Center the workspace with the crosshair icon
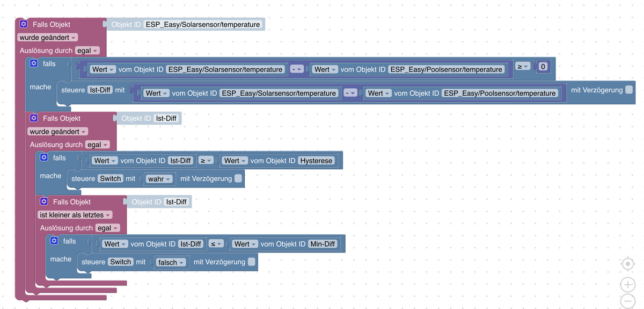The width and height of the screenshot is (644, 309). (628, 264)
